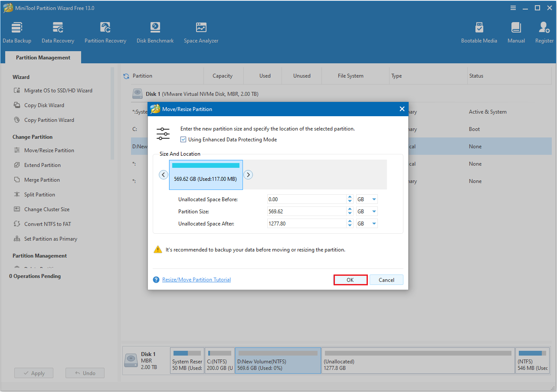Open the hamburger menu in the title bar

coord(513,8)
